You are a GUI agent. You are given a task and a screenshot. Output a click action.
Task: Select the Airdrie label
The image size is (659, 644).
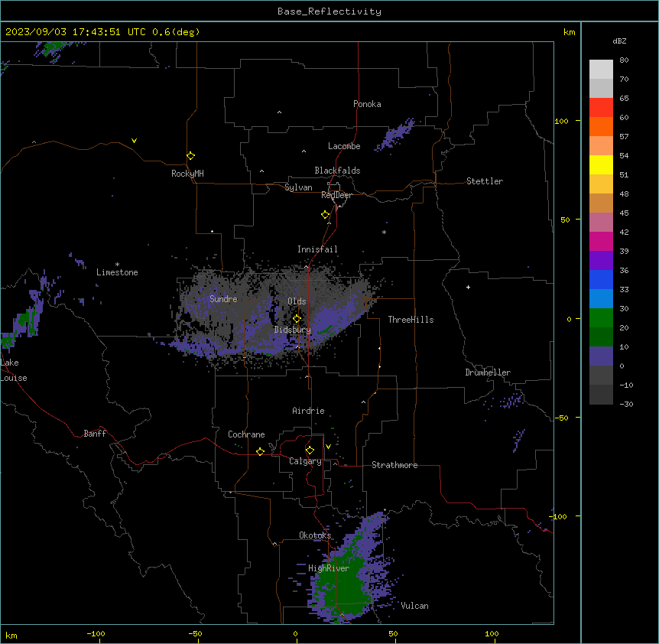pos(309,411)
